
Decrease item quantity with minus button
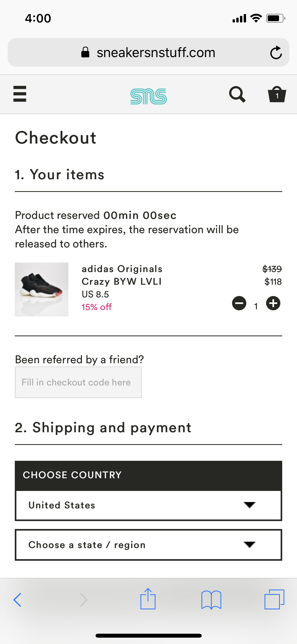(239, 303)
